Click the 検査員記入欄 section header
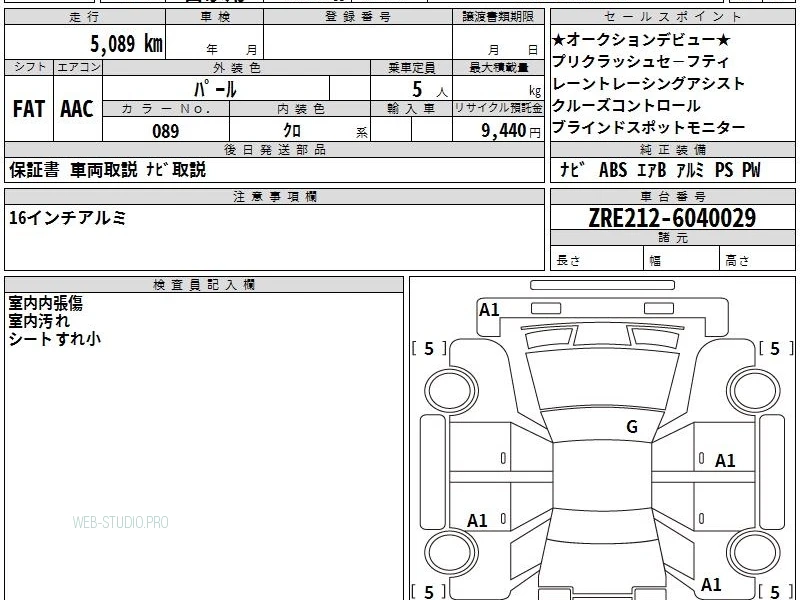Screen dimensions: 800x600 point(204,285)
